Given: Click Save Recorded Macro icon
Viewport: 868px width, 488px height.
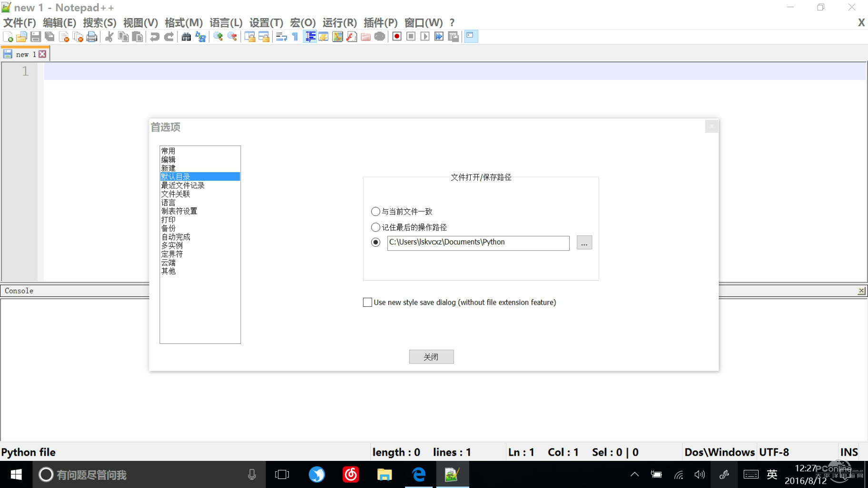Looking at the screenshot, I should [x=453, y=37].
